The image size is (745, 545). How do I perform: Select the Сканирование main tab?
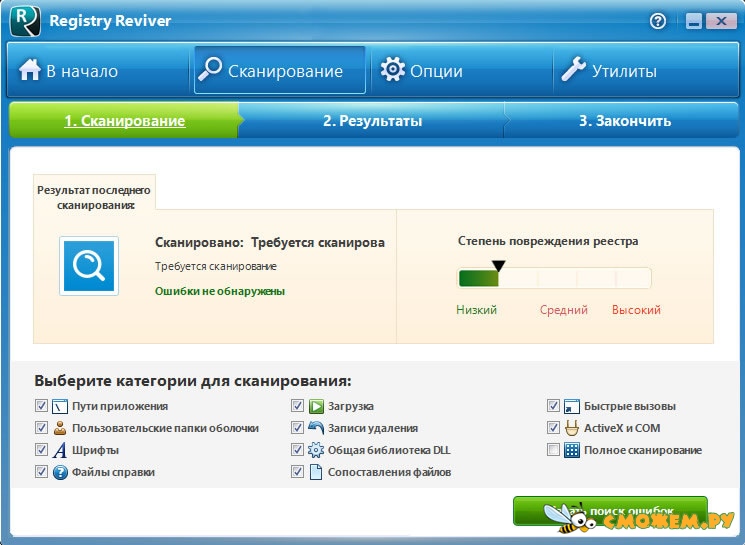point(280,70)
